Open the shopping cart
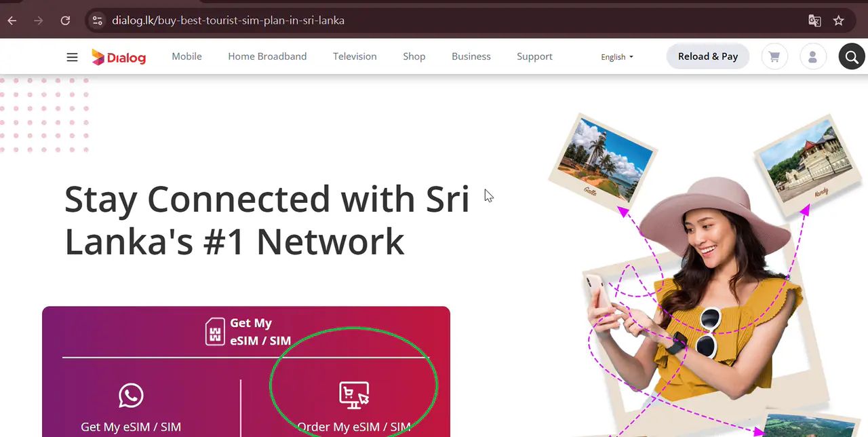The image size is (868, 437). tap(774, 57)
